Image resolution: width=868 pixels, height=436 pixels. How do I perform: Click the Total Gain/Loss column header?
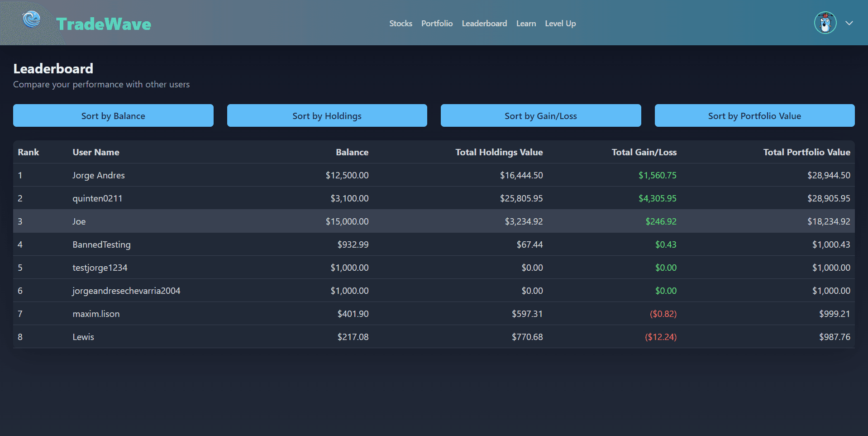tap(644, 152)
